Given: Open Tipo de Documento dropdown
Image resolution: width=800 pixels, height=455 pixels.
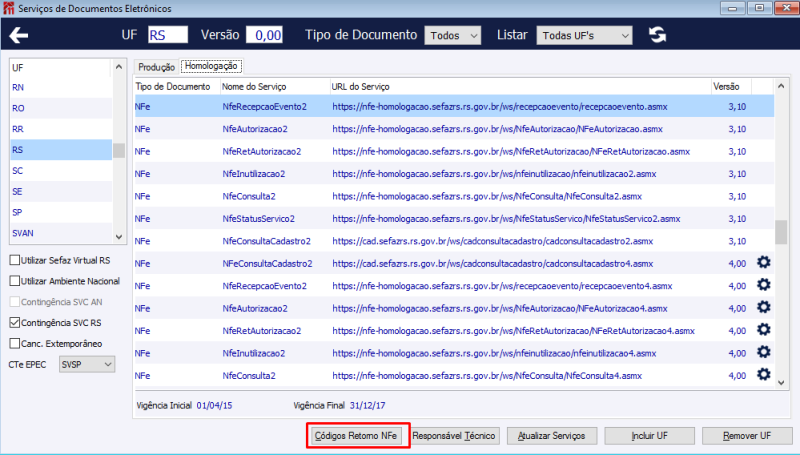Looking at the screenshot, I should 453,35.
